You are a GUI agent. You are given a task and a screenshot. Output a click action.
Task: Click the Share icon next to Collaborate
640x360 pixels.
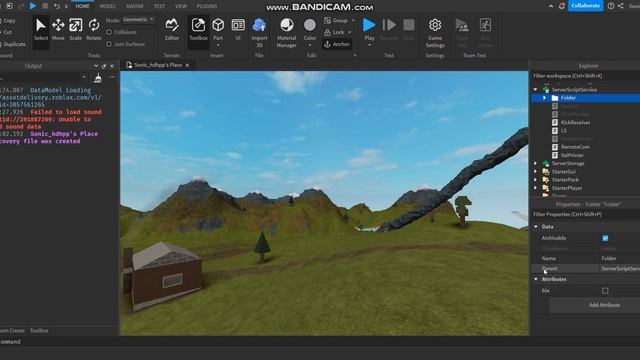click(x=620, y=6)
